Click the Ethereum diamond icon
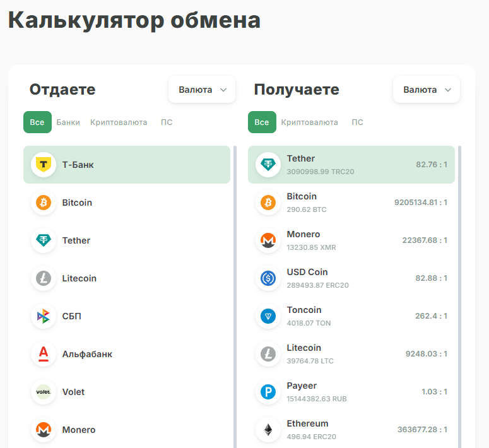The width and height of the screenshot is (489, 448). [x=268, y=430]
